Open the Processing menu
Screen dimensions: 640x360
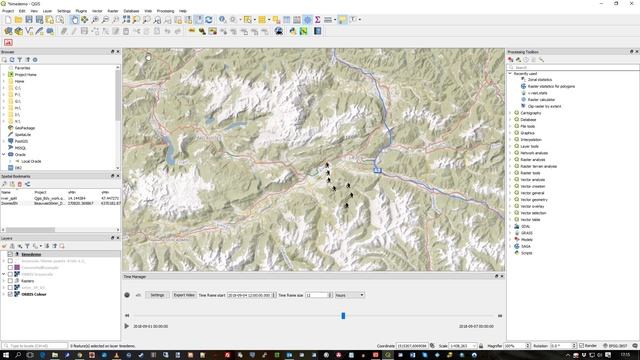coord(165,11)
